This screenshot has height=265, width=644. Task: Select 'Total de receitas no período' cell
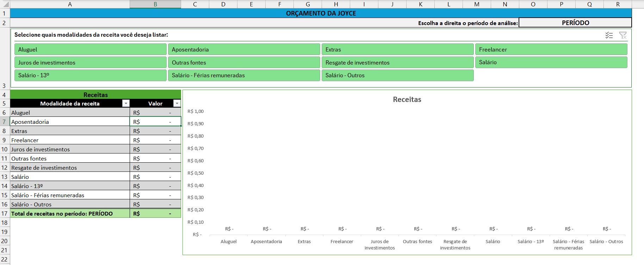(70, 213)
